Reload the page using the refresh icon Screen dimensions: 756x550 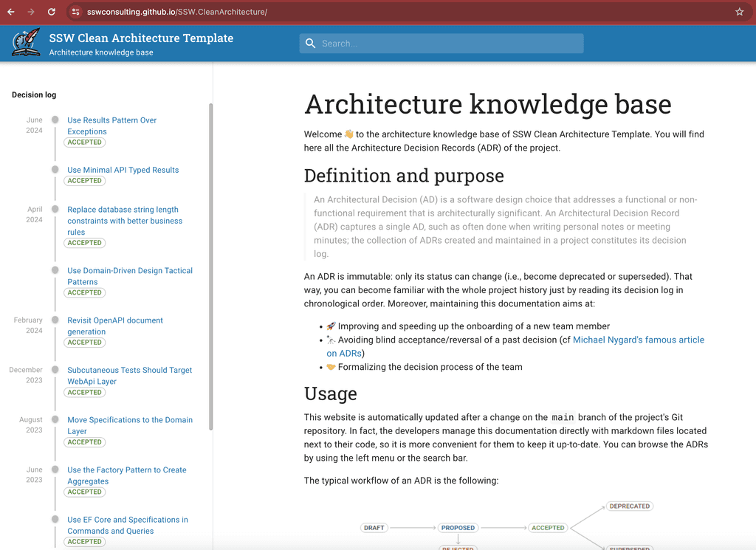coord(49,12)
